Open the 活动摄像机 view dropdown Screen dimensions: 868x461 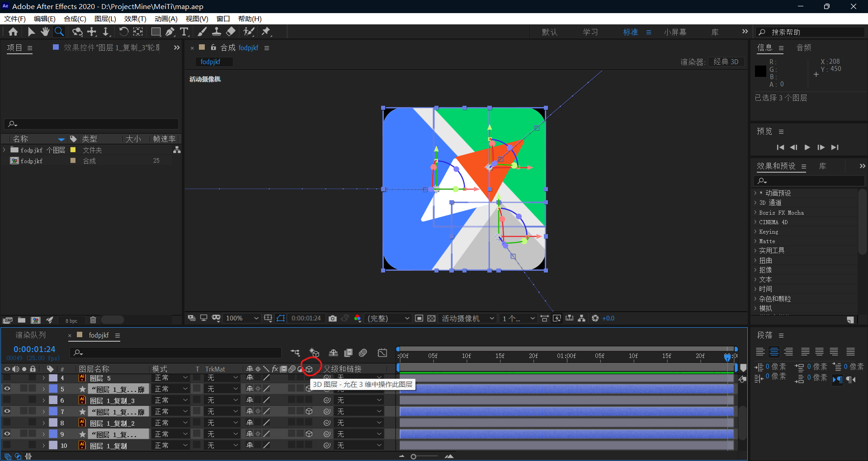click(468, 319)
